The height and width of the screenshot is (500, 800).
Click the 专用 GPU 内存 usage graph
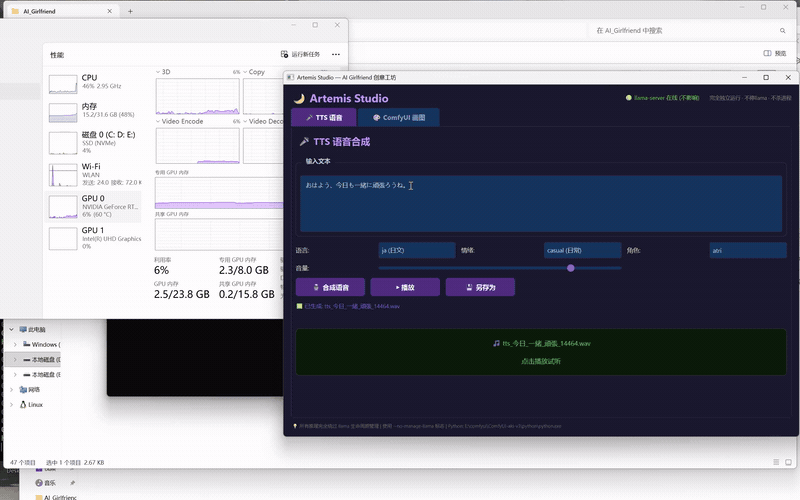click(219, 193)
